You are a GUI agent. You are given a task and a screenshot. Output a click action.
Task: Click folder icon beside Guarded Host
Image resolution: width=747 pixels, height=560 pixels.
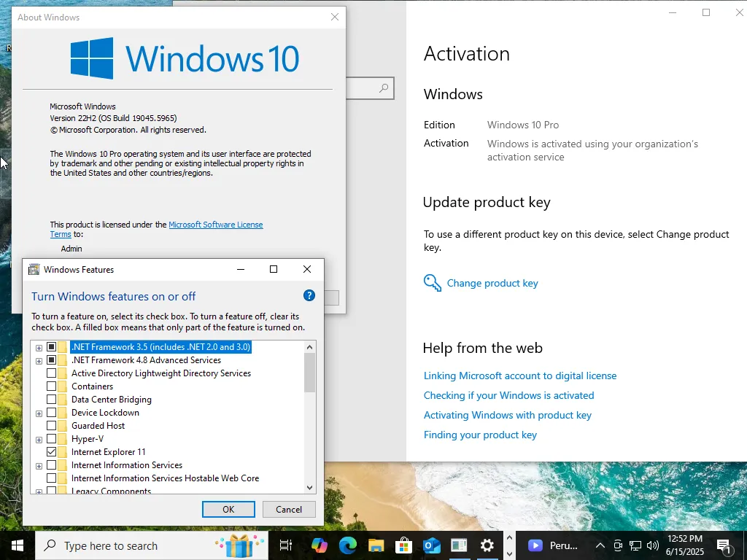point(63,426)
